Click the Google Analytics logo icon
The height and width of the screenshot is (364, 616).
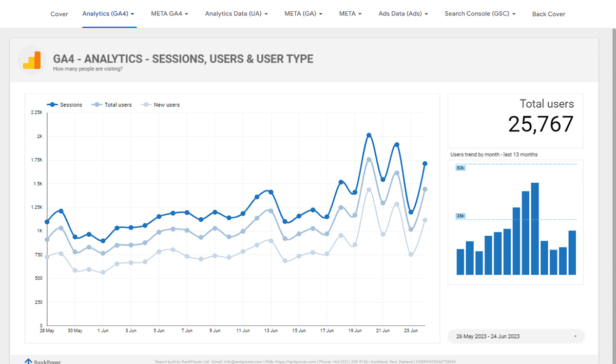(x=32, y=60)
